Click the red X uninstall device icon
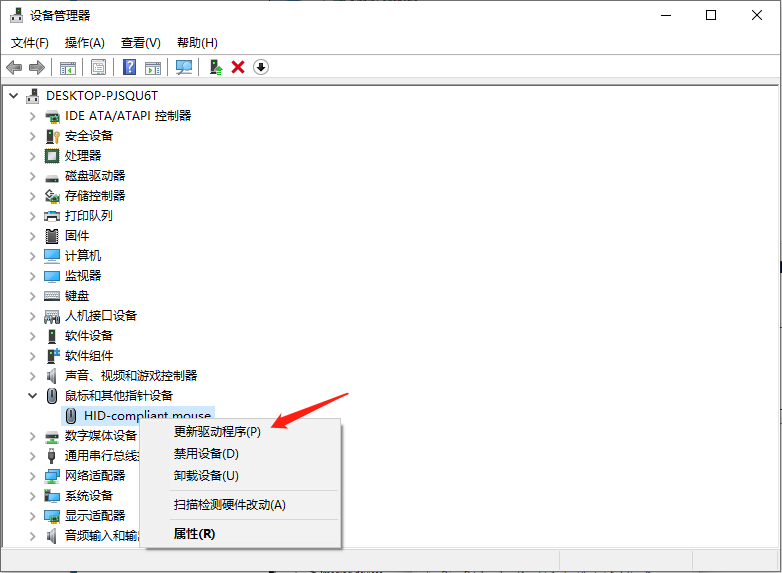This screenshot has width=782, height=573. pyautogui.click(x=238, y=67)
